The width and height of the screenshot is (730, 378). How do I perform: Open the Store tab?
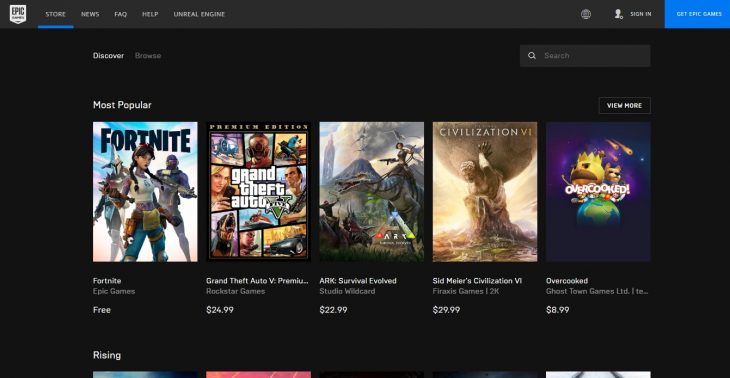55,14
